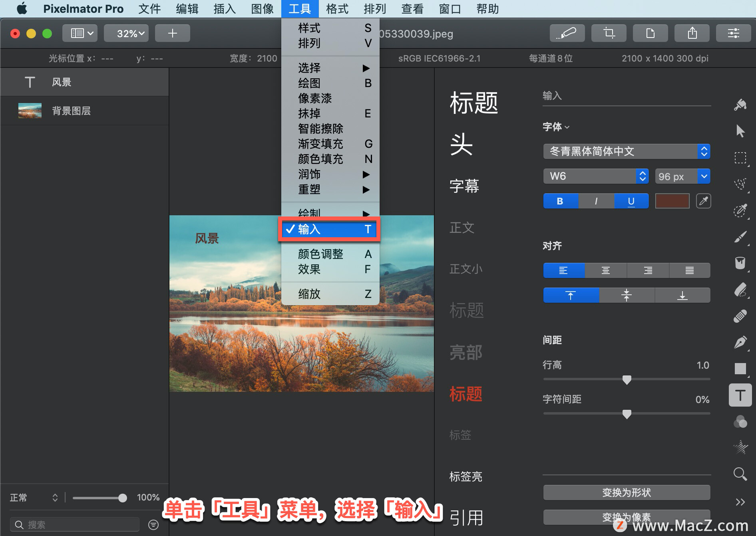Justify text alignment
Image resolution: width=756 pixels, height=536 pixels.
click(x=690, y=270)
